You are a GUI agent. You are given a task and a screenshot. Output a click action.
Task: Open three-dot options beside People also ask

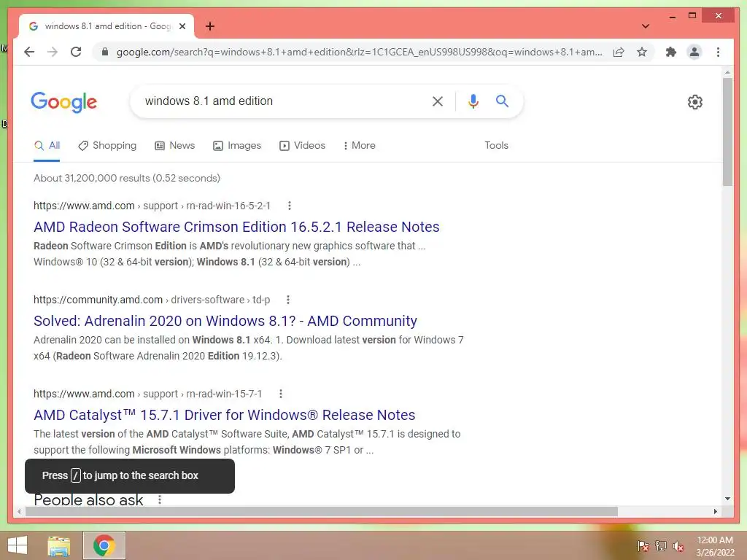(x=160, y=499)
